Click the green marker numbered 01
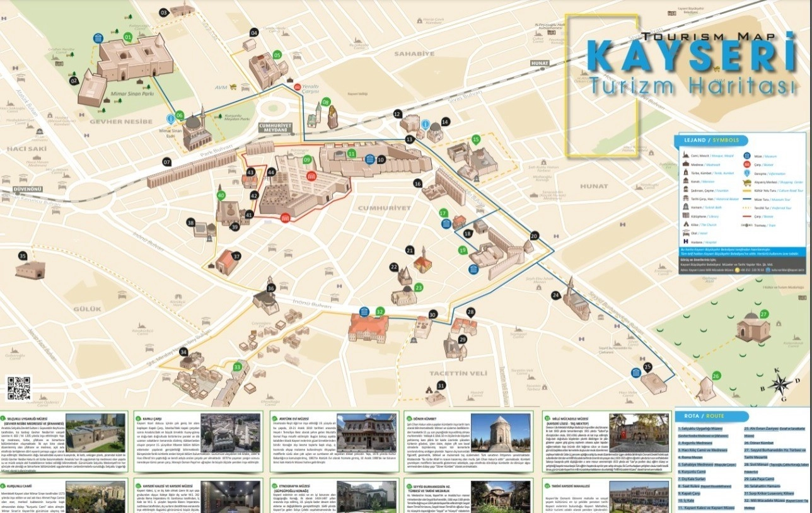Screen dimensions: 812x513 128,37
